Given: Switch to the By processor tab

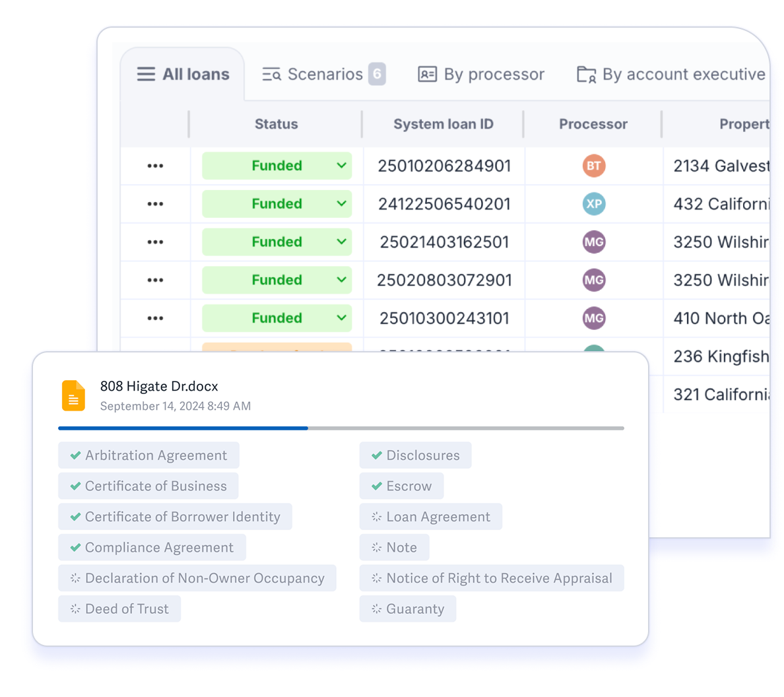Looking at the screenshot, I should (x=481, y=75).
